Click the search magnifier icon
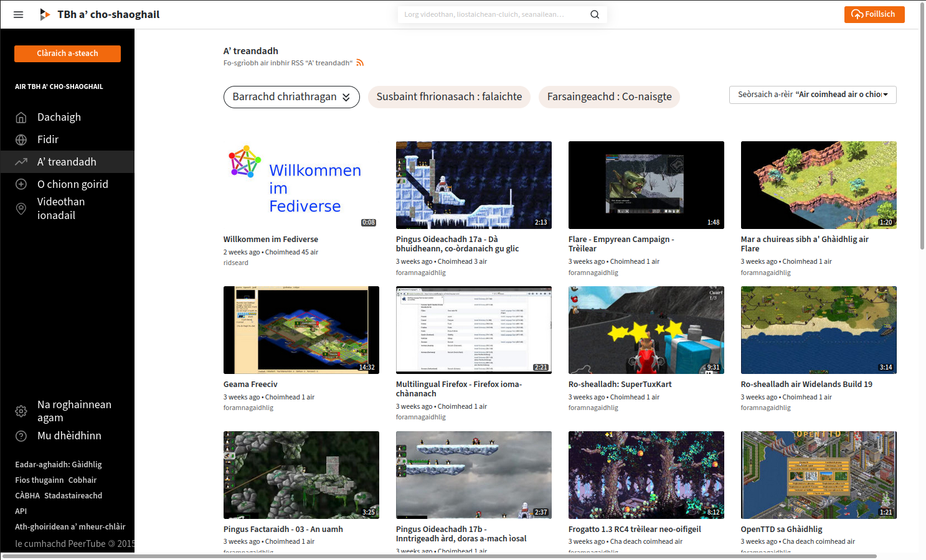The image size is (926, 560). [595, 14]
